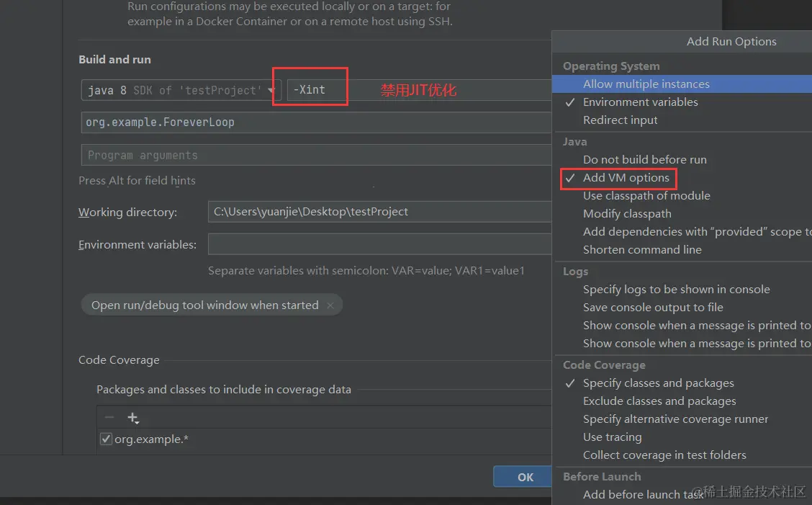Select Add dependencies with provided scope

pos(682,232)
